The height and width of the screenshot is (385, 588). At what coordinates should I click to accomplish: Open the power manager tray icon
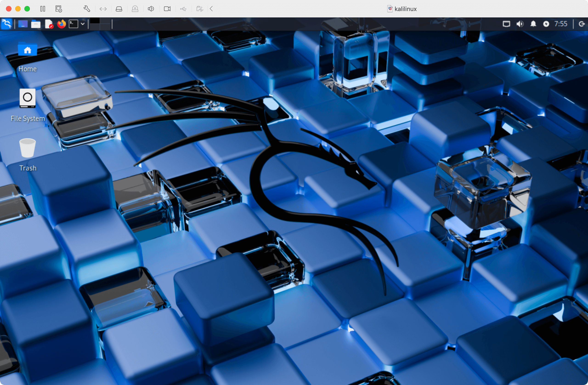546,24
